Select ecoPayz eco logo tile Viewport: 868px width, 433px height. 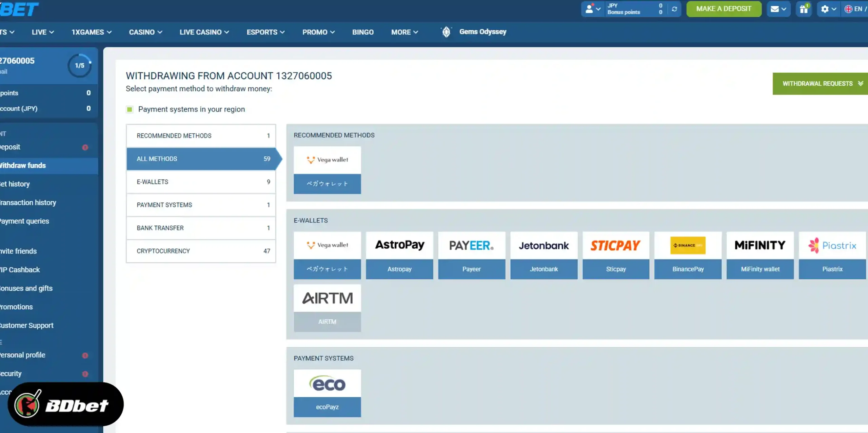tap(327, 384)
